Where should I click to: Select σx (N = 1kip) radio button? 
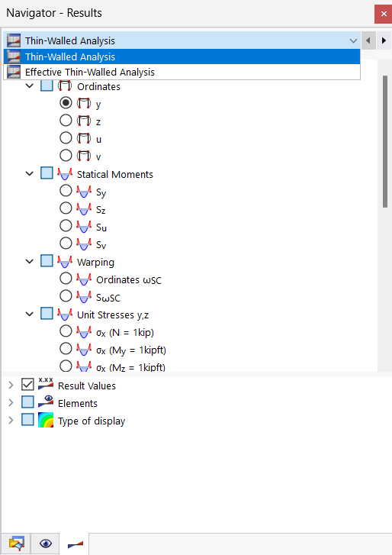pos(66,331)
